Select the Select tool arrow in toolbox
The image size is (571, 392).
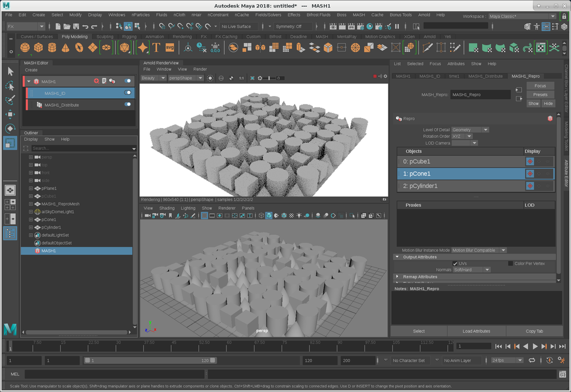pyautogui.click(x=10, y=71)
